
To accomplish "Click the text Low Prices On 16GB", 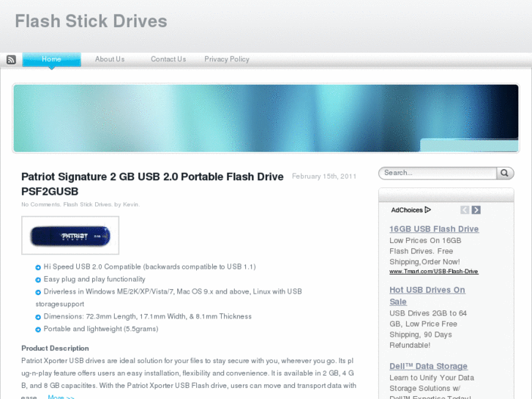I will 425,240.
